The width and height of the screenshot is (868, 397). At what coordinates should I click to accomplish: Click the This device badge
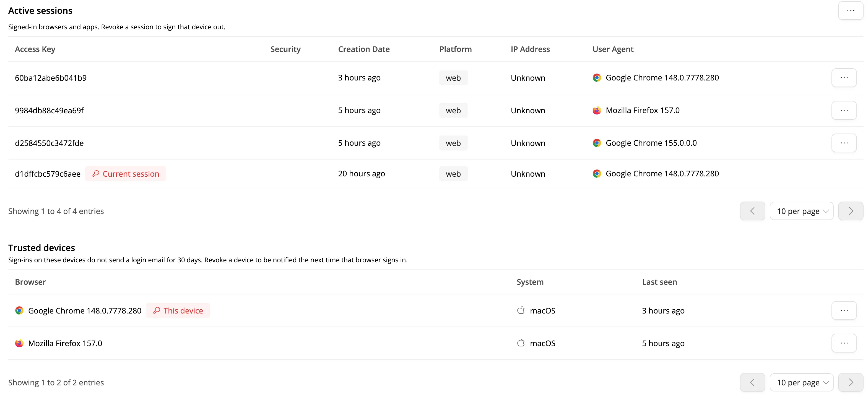(x=178, y=310)
